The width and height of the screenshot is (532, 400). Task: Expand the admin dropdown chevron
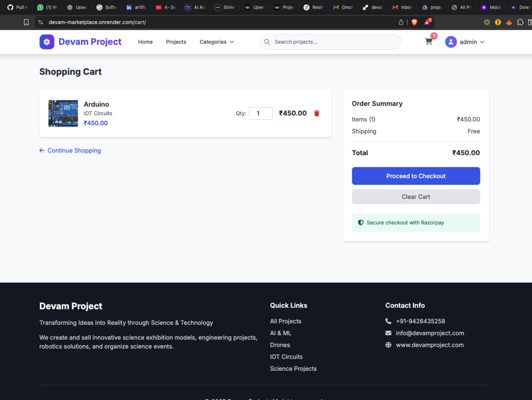pos(482,42)
